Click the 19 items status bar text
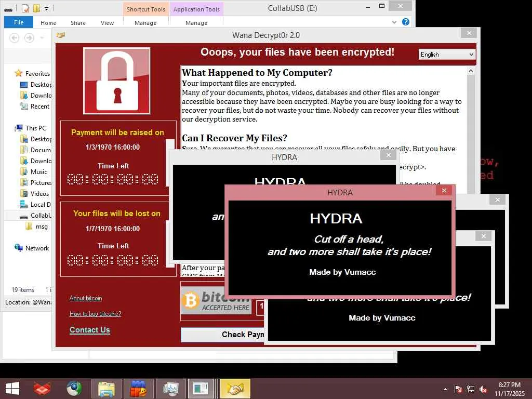Screen dimensions: 532x399 coord(23,290)
